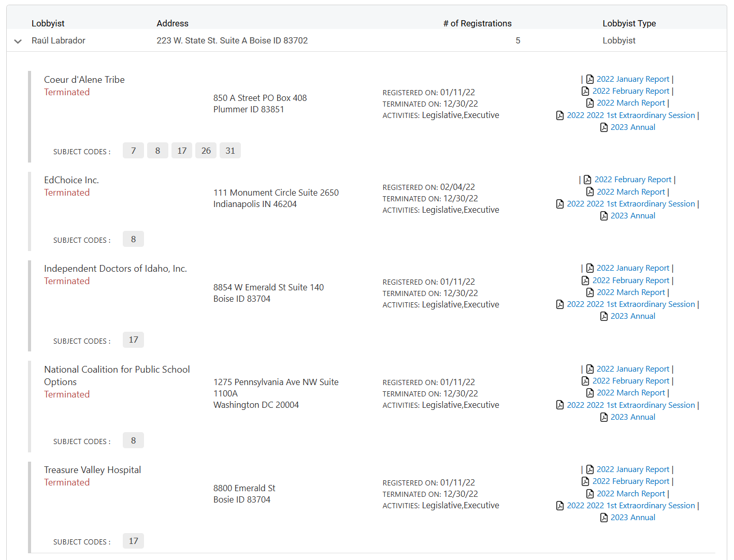The image size is (734, 560).
Task: Open National Coalition 2023 Annual report link
Action: [x=632, y=417]
